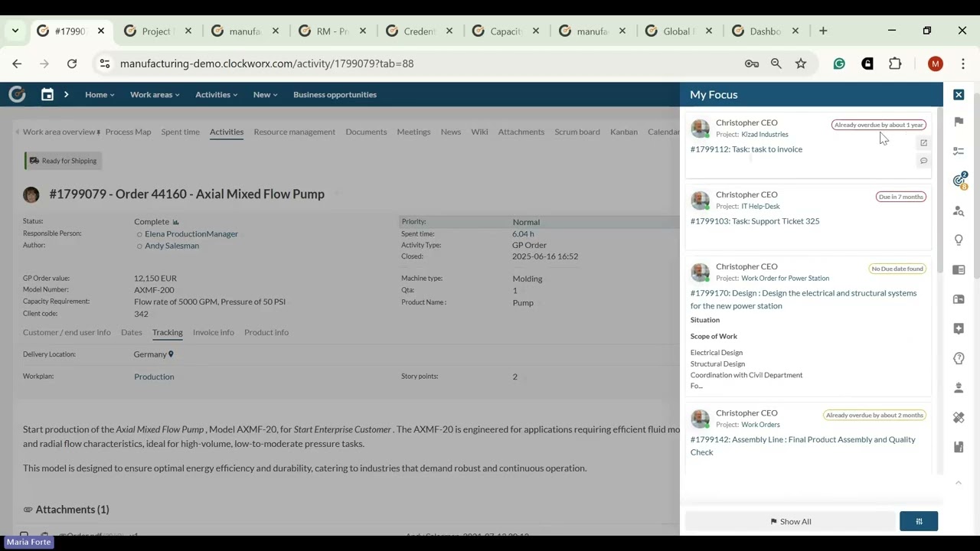Open task #1799112 in new window icon
The image size is (980, 551).
pyautogui.click(x=923, y=143)
